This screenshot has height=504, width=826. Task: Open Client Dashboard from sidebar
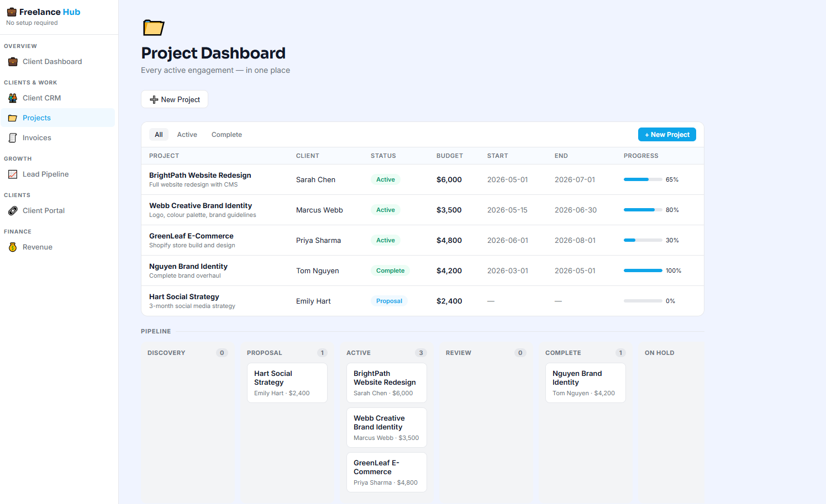[58, 62]
